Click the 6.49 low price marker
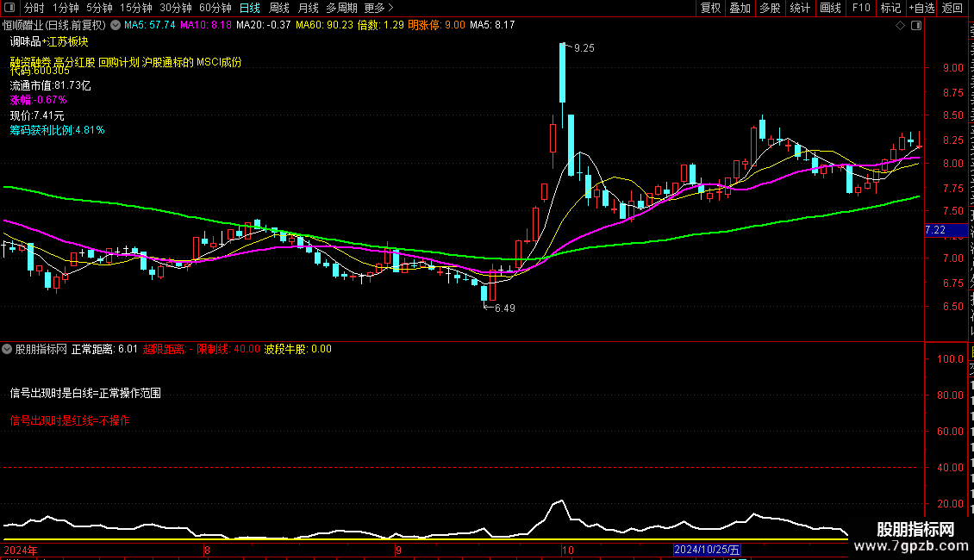This screenshot has height=560, width=974. tap(504, 308)
